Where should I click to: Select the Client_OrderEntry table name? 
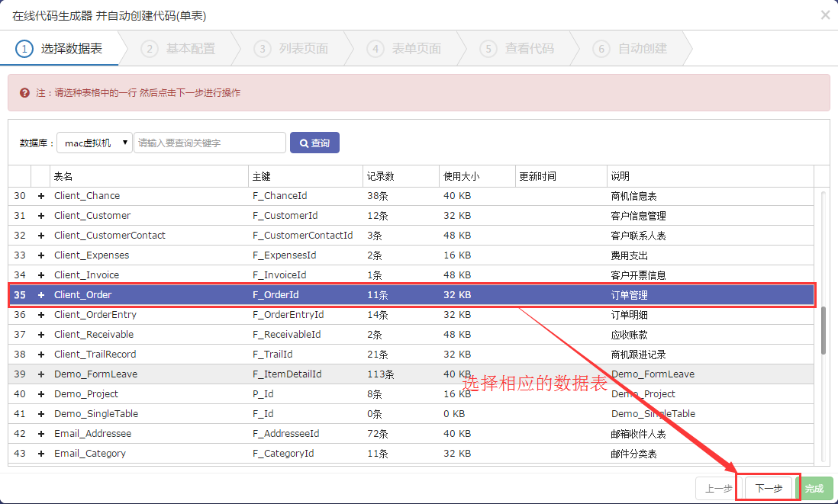[x=95, y=315]
